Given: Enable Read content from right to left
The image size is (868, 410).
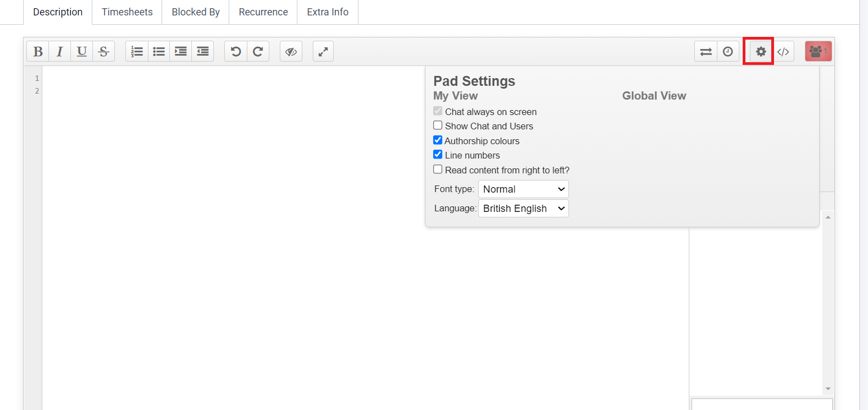Looking at the screenshot, I should tap(438, 170).
